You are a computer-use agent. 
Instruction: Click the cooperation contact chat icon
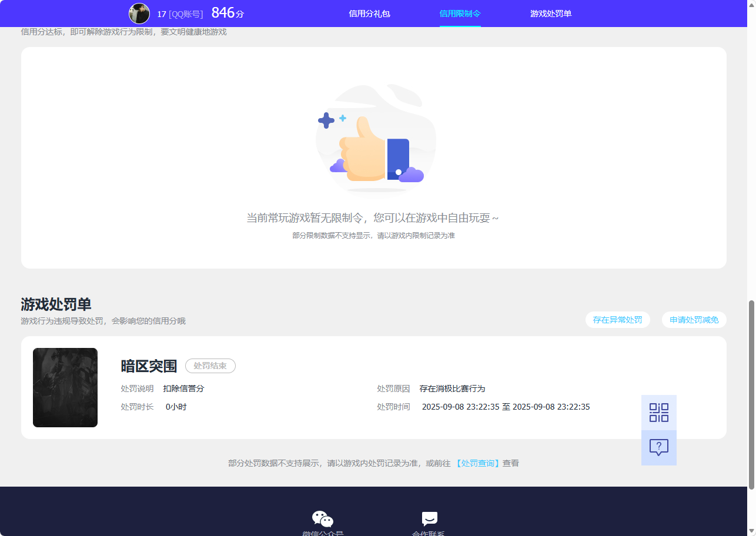[x=430, y=519]
